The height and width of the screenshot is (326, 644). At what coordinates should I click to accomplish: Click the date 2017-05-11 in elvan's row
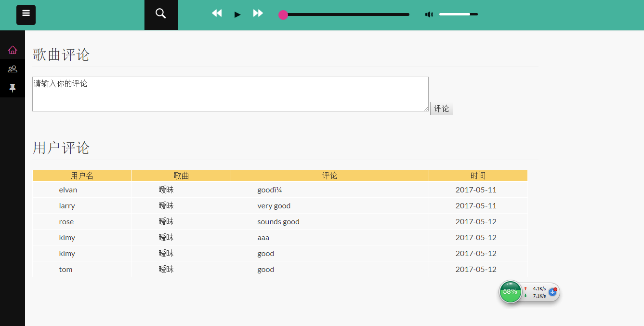pos(476,190)
